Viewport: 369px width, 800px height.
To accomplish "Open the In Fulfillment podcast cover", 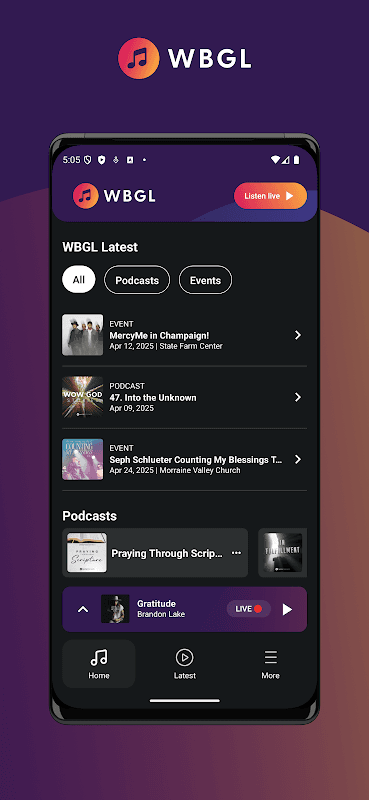I will click(283, 553).
